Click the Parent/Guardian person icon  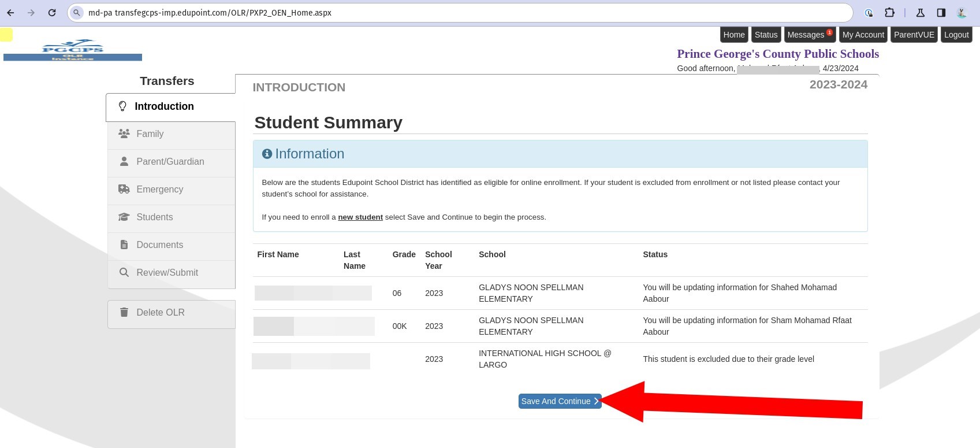coord(124,161)
